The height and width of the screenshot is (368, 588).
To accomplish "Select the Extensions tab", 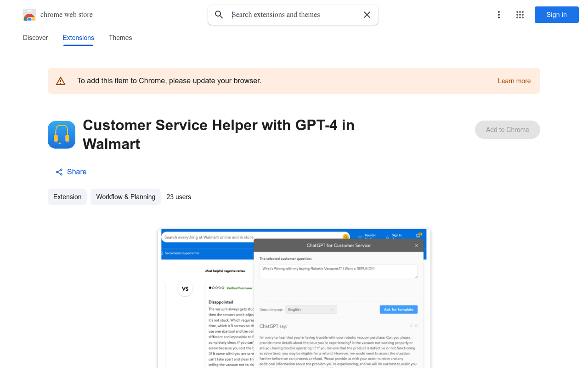I will [79, 38].
